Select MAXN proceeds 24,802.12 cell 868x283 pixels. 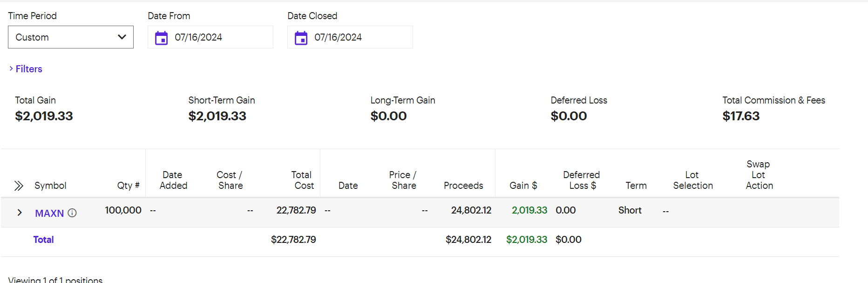tap(471, 210)
